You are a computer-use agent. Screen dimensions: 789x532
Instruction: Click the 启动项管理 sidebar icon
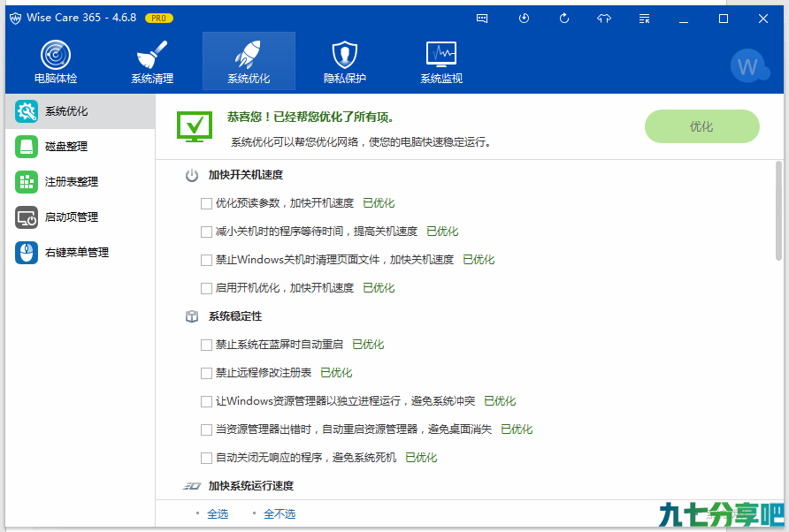click(27, 217)
